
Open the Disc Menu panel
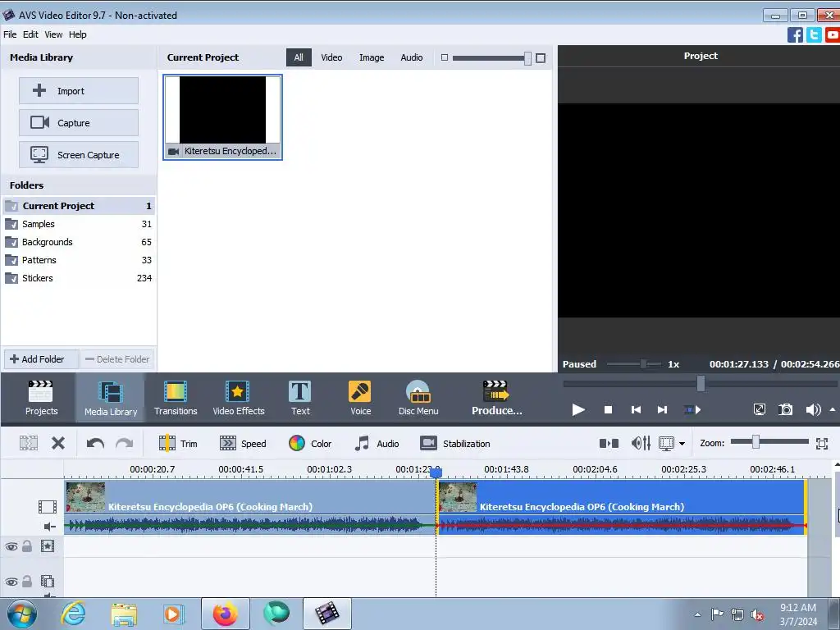(x=418, y=398)
